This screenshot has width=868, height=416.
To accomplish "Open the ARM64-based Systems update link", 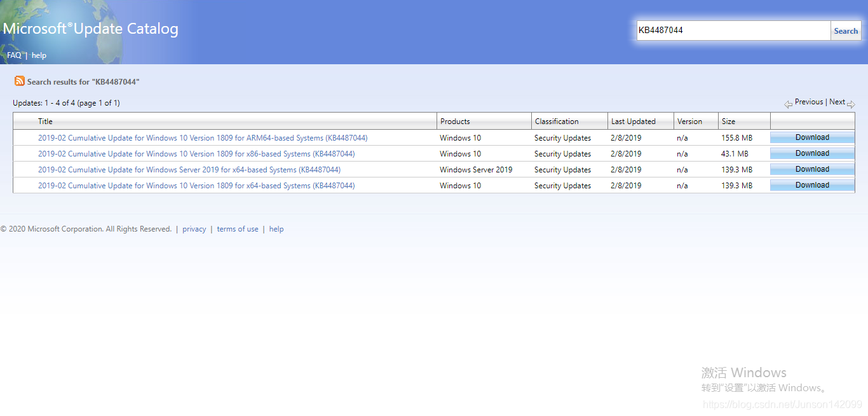I will [x=203, y=138].
